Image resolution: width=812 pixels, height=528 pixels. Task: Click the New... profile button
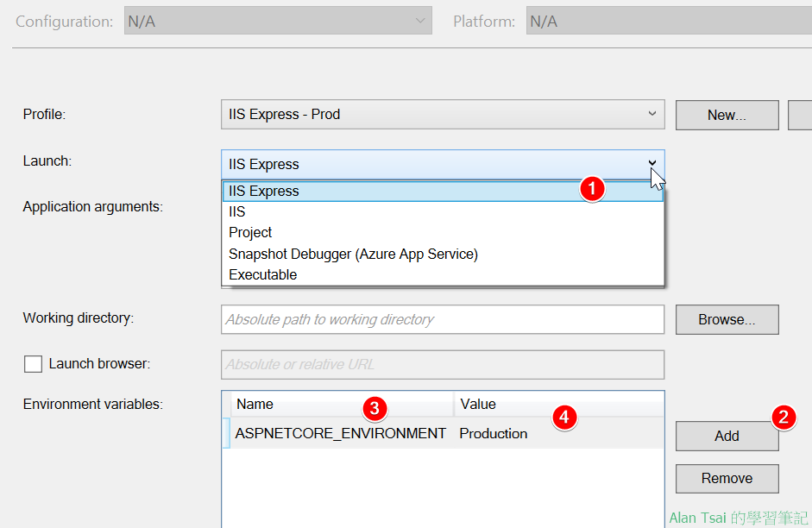727,115
